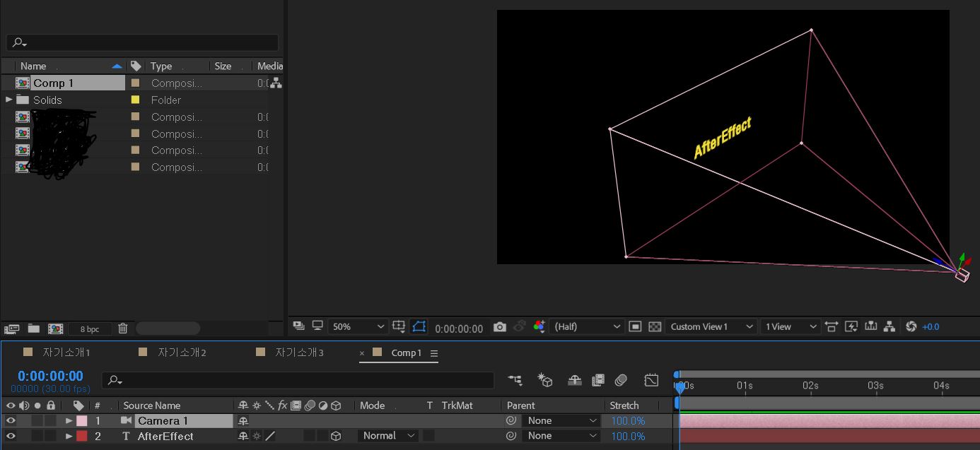Open the 1 View layout dropdown

(x=790, y=326)
